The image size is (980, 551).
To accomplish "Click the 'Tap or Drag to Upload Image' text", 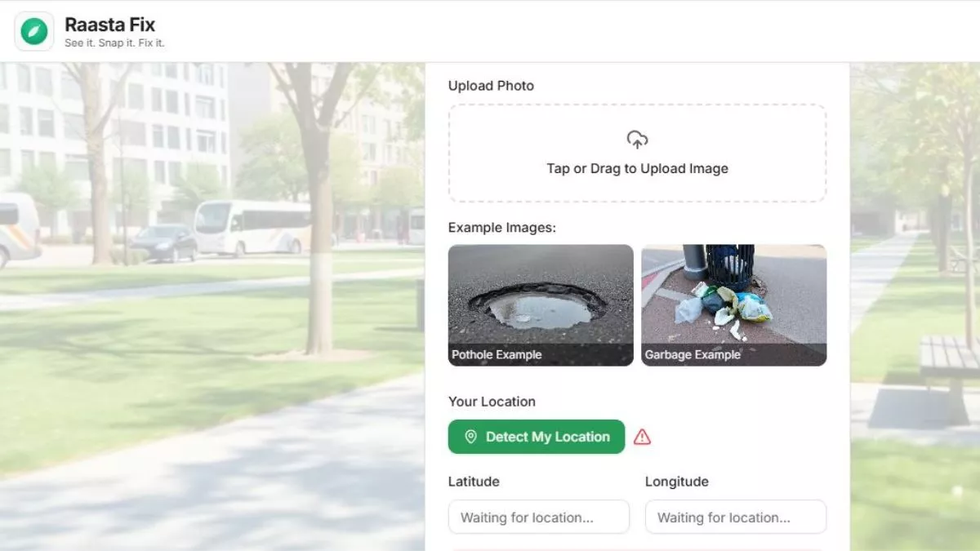I will coord(637,169).
